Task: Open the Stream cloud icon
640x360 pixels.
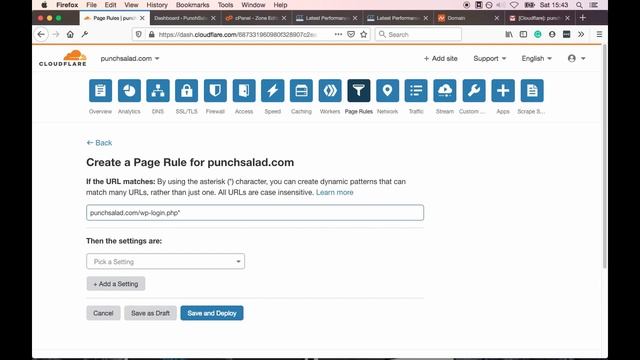Action: coord(445,91)
